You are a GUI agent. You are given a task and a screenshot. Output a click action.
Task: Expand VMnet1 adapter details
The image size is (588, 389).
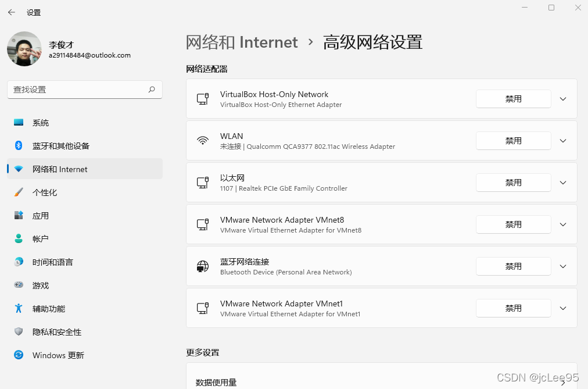[563, 308]
